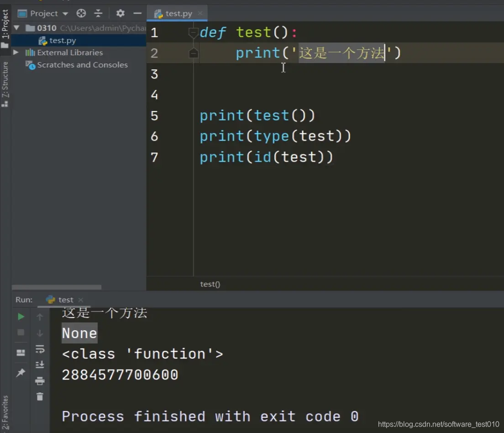Click restore layout icon in Run panel
504x433 pixels.
pyautogui.click(x=21, y=353)
